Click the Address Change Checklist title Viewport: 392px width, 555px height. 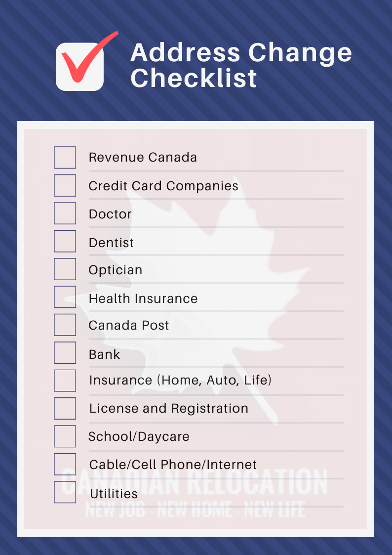pos(241,65)
